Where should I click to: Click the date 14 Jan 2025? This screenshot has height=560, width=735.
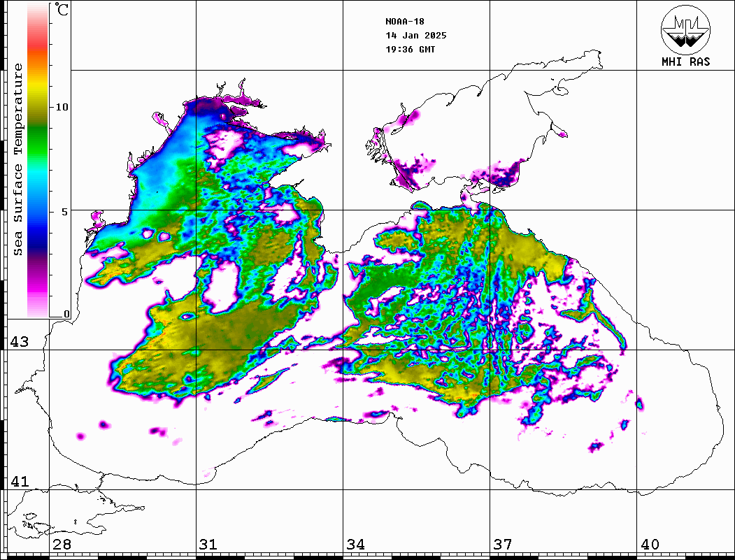tap(416, 36)
